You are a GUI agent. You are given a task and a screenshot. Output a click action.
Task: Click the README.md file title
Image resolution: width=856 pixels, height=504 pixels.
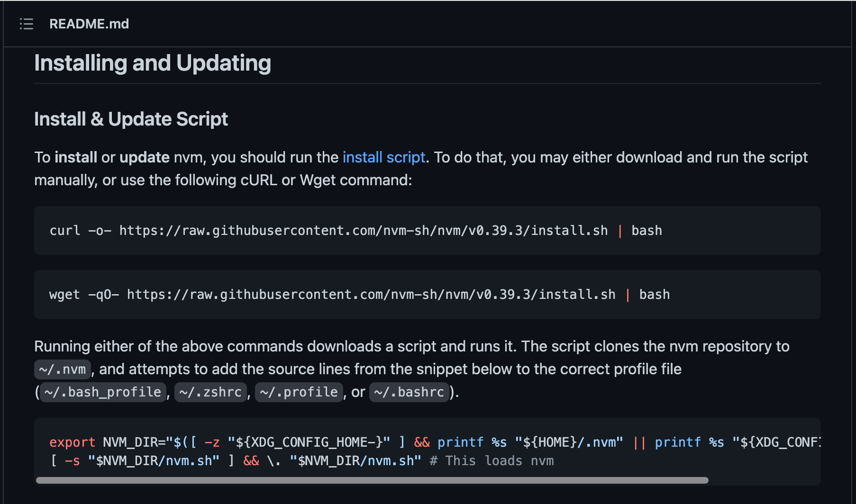pos(89,24)
